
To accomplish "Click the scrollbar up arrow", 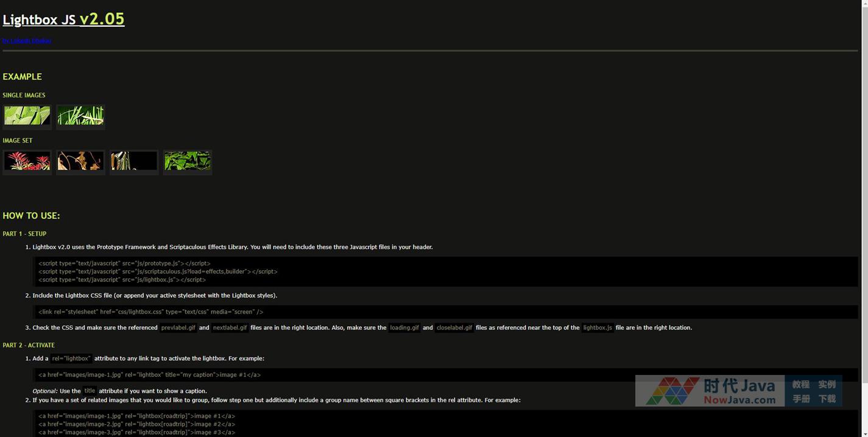I will (x=864, y=4).
